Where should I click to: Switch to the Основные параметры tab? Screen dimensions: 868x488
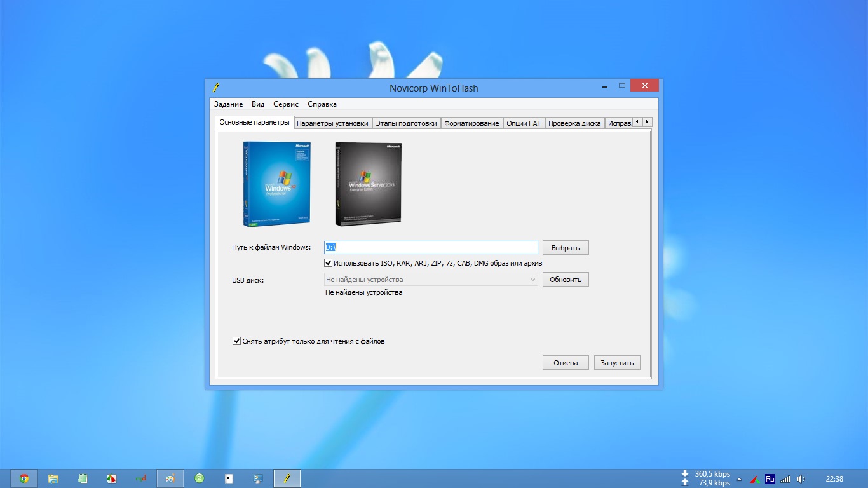pyautogui.click(x=254, y=122)
